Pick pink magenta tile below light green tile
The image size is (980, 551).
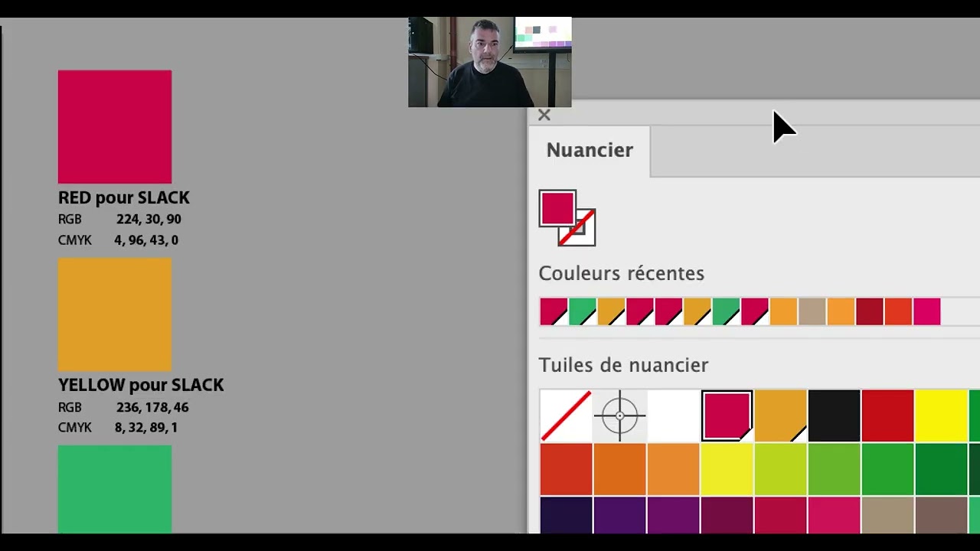click(x=834, y=515)
